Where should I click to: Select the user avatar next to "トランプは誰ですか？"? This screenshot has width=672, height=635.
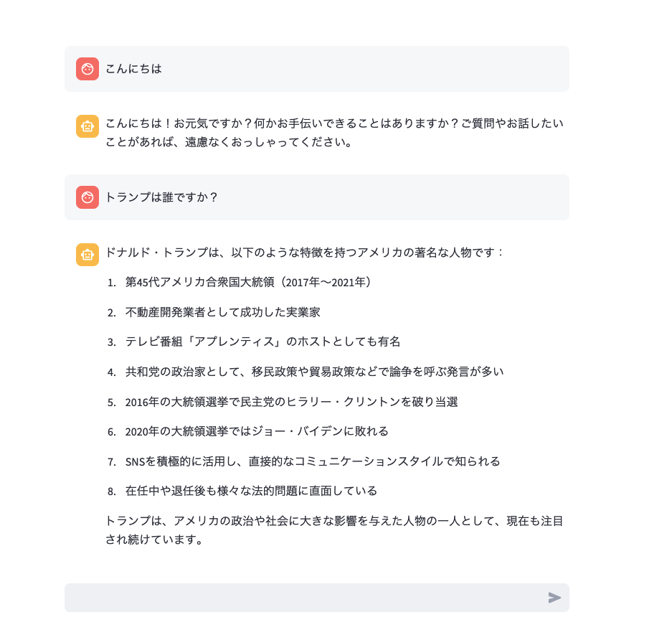pyautogui.click(x=87, y=197)
